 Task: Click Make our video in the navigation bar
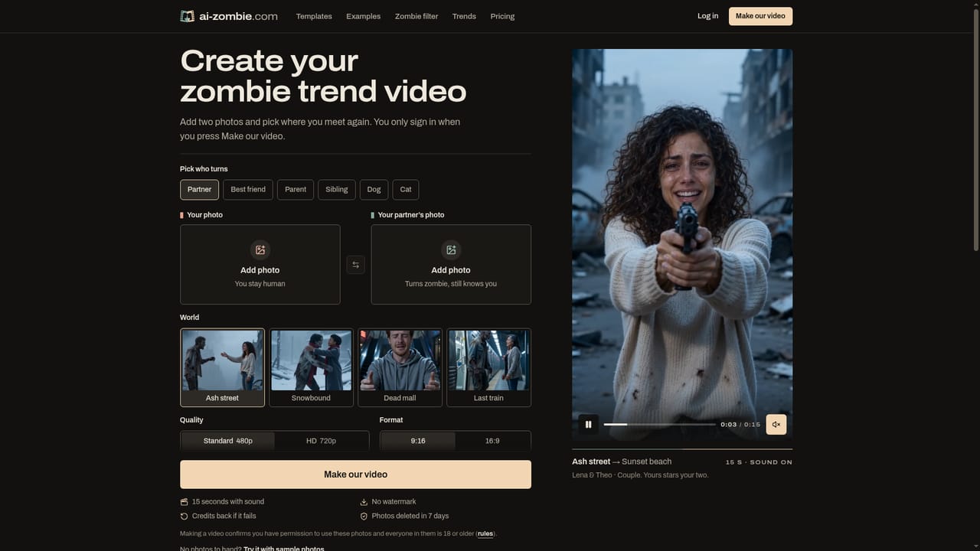coord(760,16)
